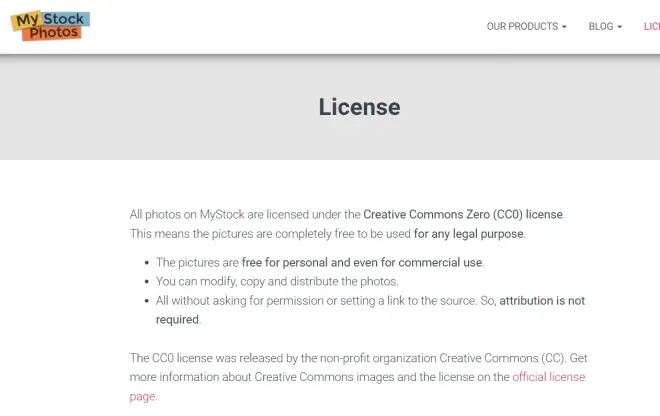Viewport: 660px width, 416px height.
Task: Click the orange "Photos" logo block
Action: [x=53, y=33]
